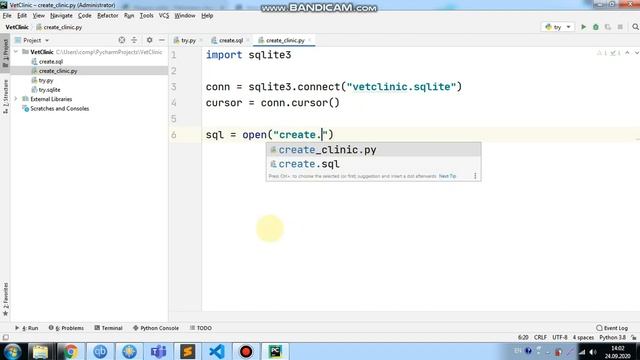Open completion popup options (three dots)
640x360 pixels.
click(475, 176)
